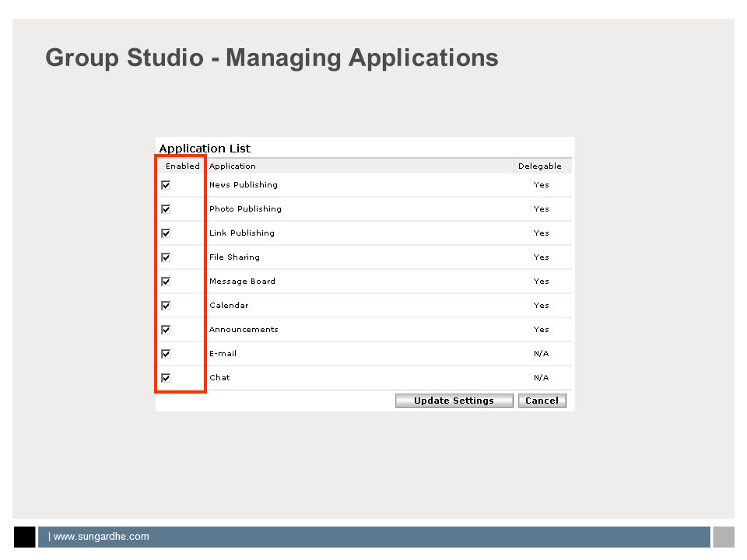Select the Enabled column header
This screenshot has width=747, height=560.
click(x=182, y=166)
